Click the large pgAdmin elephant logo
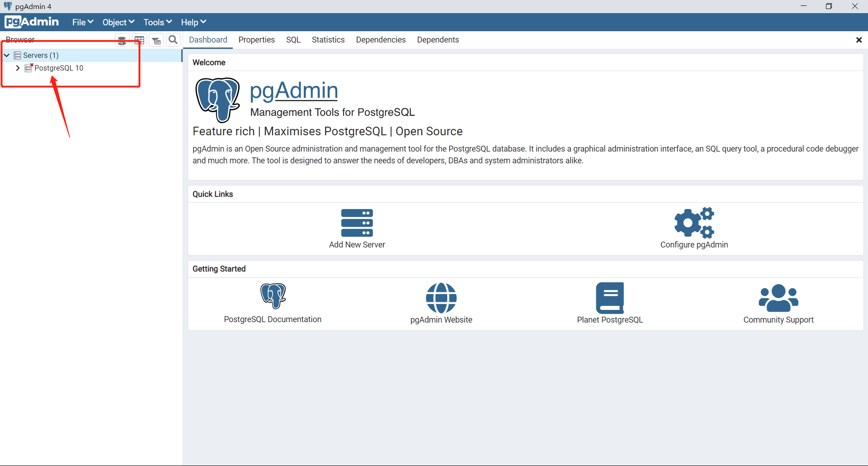This screenshot has height=466, width=868. (217, 100)
